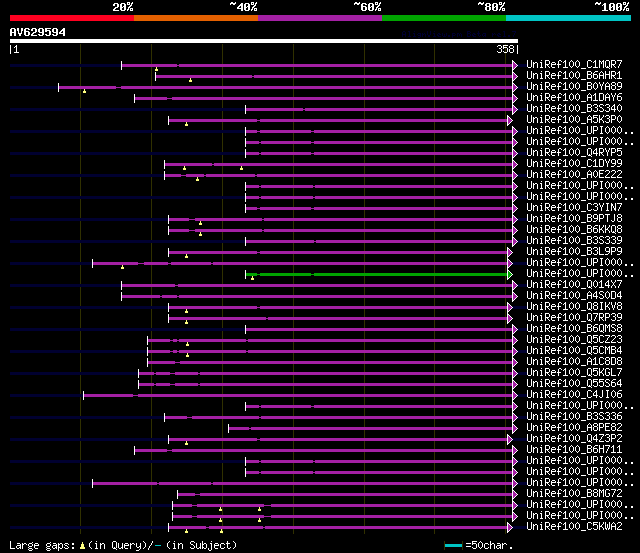Click the UniRef100_B6KKQ8 label
The width and height of the screenshot is (640, 553).
pyautogui.click(x=574, y=229)
